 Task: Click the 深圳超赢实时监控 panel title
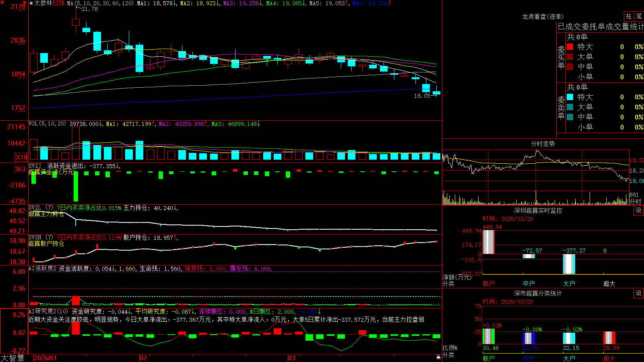(x=538, y=210)
